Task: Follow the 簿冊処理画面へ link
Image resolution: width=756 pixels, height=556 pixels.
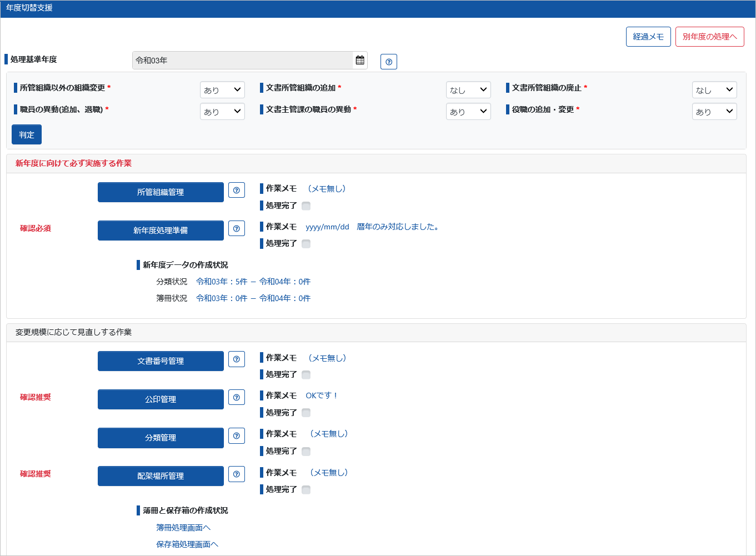Action: click(183, 528)
